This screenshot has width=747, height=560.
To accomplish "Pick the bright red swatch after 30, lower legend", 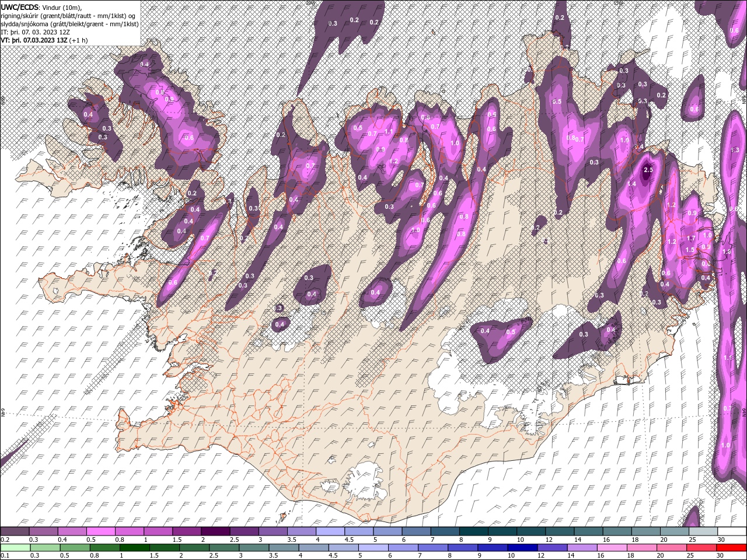I will [732, 548].
